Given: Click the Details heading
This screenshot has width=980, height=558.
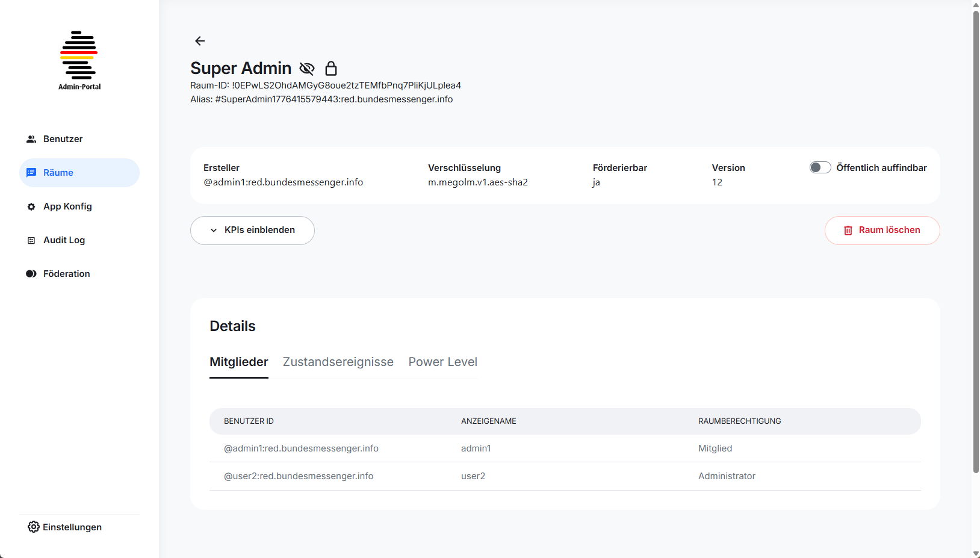Looking at the screenshot, I should point(232,326).
